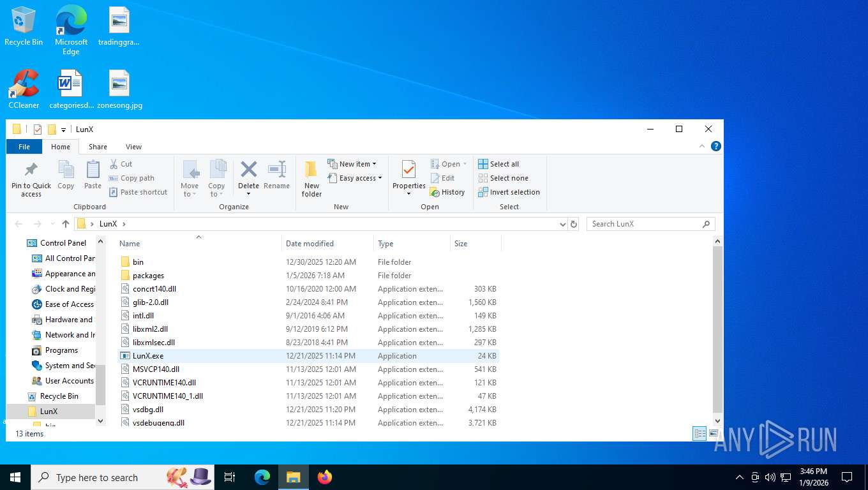
Task: Click LunX breadcrumb in address bar
Action: point(108,224)
